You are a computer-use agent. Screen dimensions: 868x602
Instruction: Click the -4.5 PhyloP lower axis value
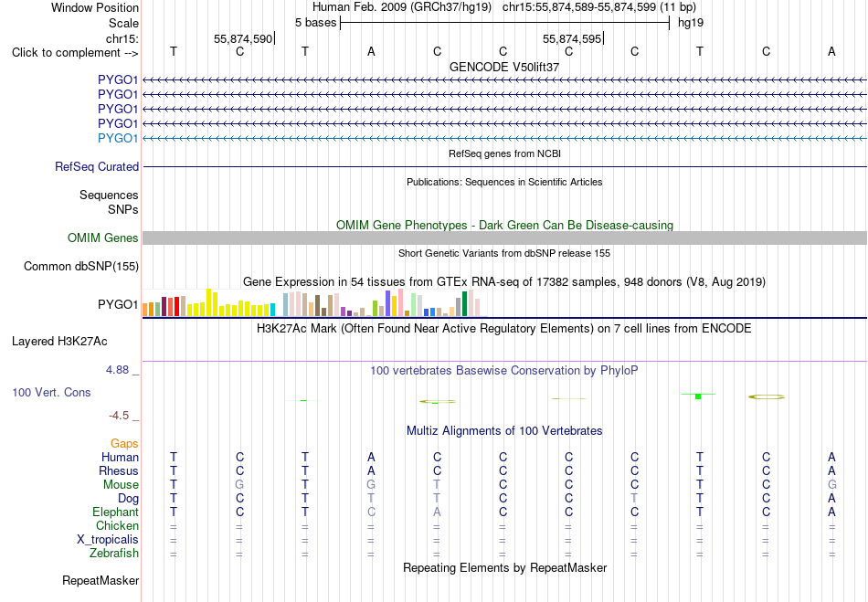coord(119,416)
